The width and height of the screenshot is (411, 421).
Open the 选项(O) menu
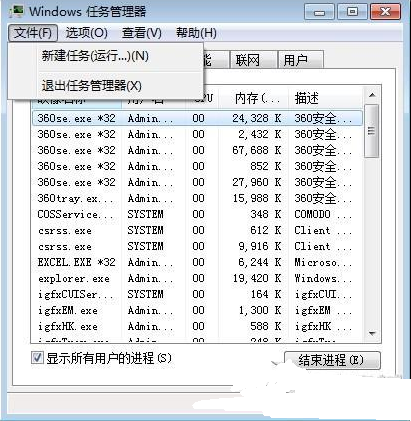click(x=86, y=33)
